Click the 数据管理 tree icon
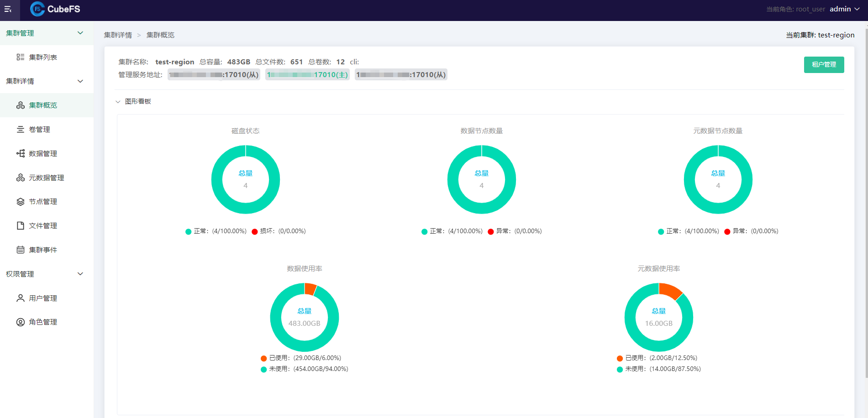 point(21,153)
